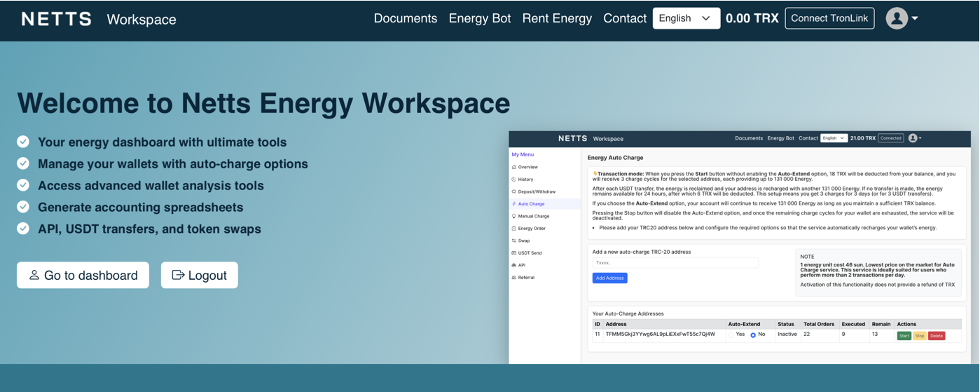Click the Energy Order icon in the preview sidebar
980x392 pixels.
pyautogui.click(x=514, y=229)
